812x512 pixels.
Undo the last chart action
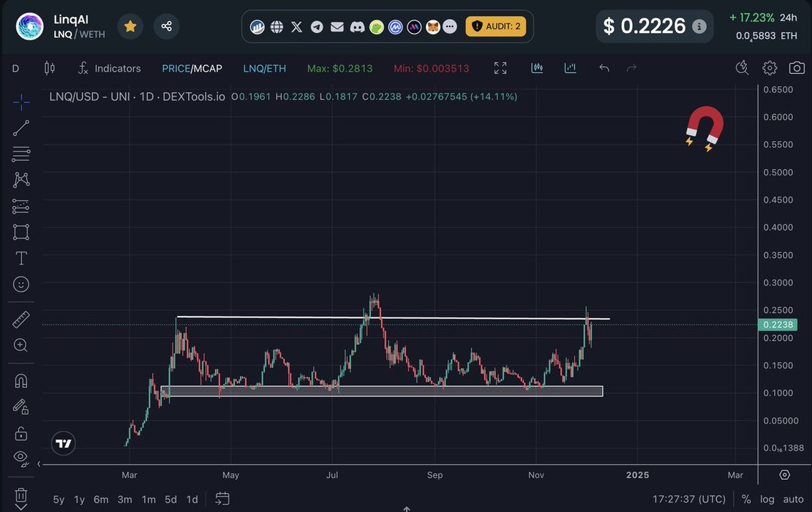click(604, 68)
